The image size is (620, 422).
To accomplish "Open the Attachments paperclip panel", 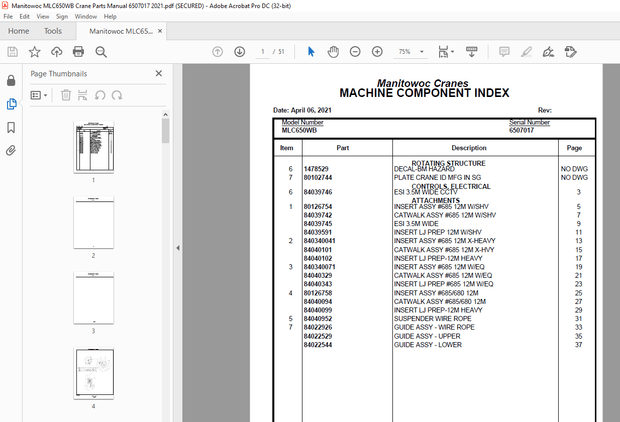I will (11, 151).
